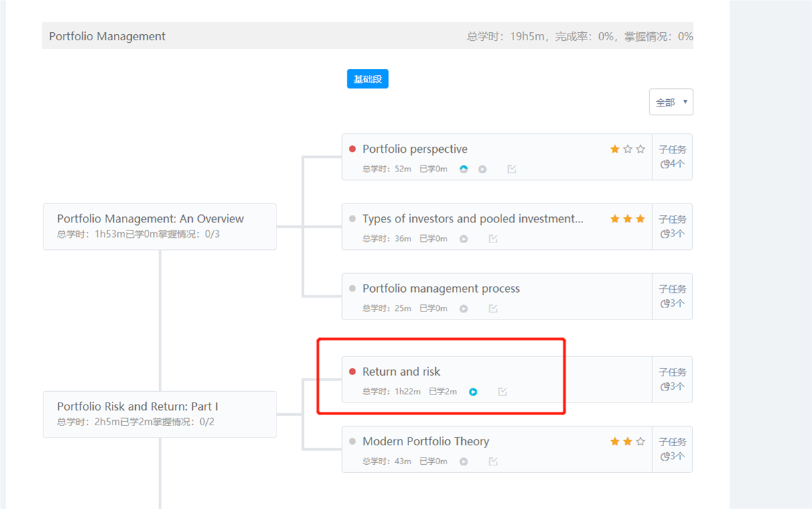Open the Types of investors lesson title
This screenshot has width=812, height=509.
[x=473, y=219]
